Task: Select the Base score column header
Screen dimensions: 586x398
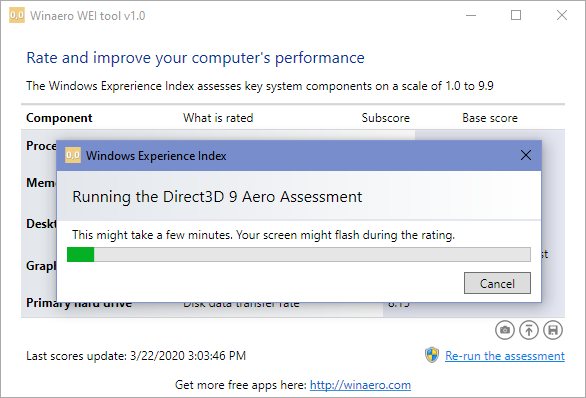Action: point(490,118)
